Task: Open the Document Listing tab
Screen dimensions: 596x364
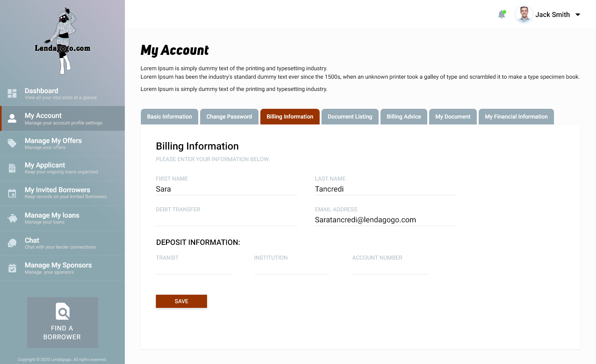Action: [x=350, y=117]
